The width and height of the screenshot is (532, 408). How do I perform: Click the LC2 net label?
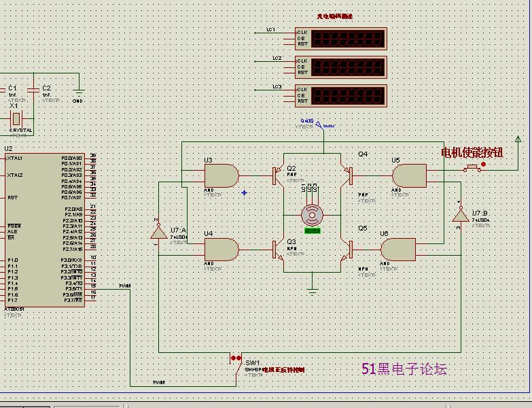(277, 58)
